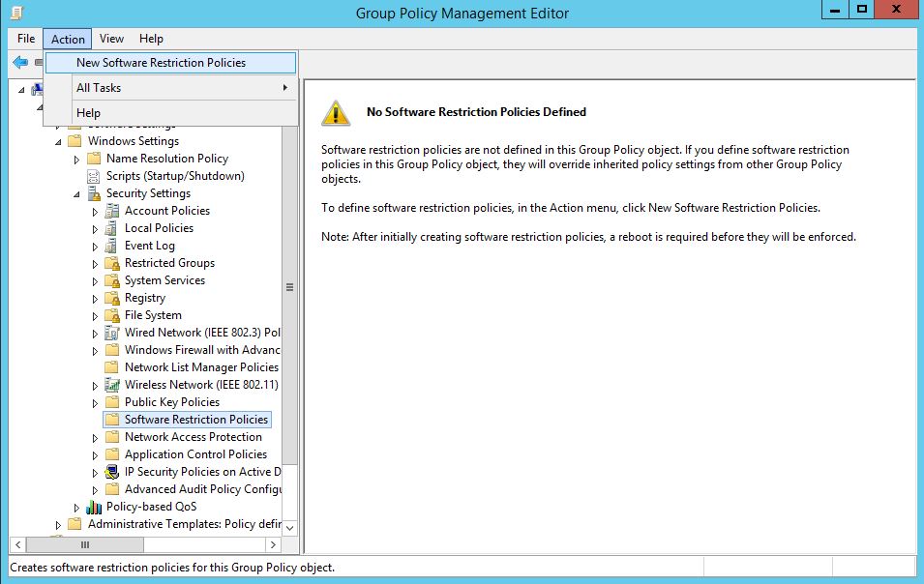924x584 pixels.
Task: Click the Windows Firewall folder icon
Action: pos(112,350)
